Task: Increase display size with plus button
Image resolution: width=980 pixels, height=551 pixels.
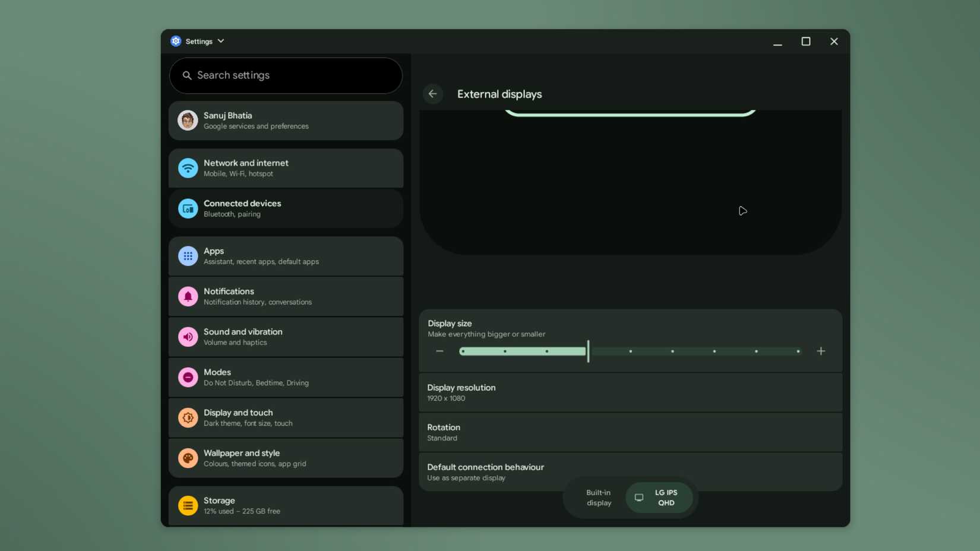Action: pos(821,351)
